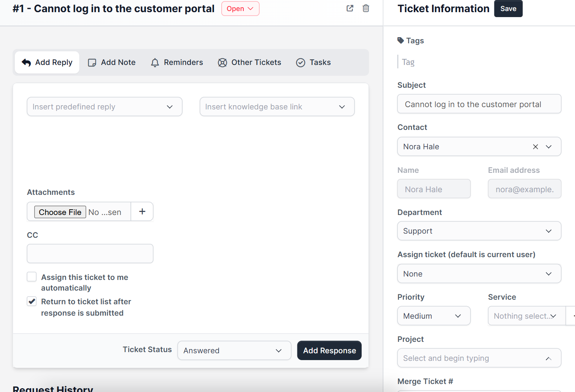Open the Assign ticket None dropdown
This screenshot has width=575, height=392.
coord(479,273)
